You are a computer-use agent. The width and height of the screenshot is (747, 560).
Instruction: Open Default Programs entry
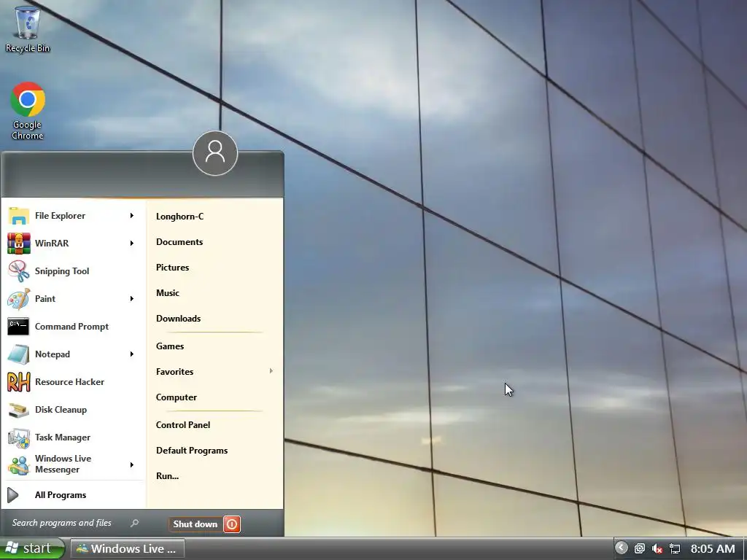pyautogui.click(x=192, y=451)
